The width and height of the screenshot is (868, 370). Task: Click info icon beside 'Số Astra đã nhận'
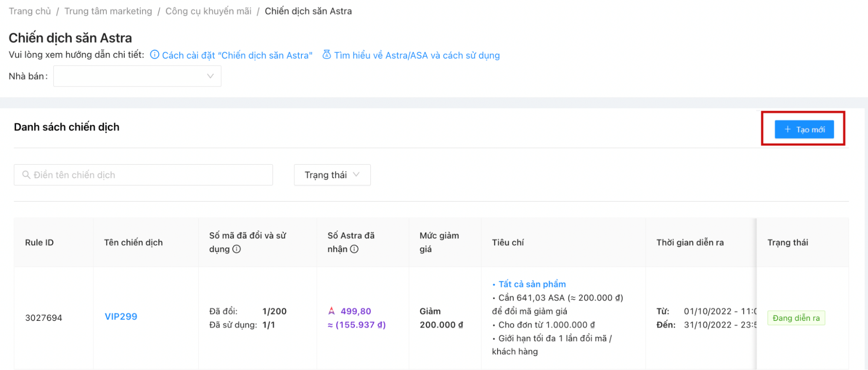click(354, 249)
